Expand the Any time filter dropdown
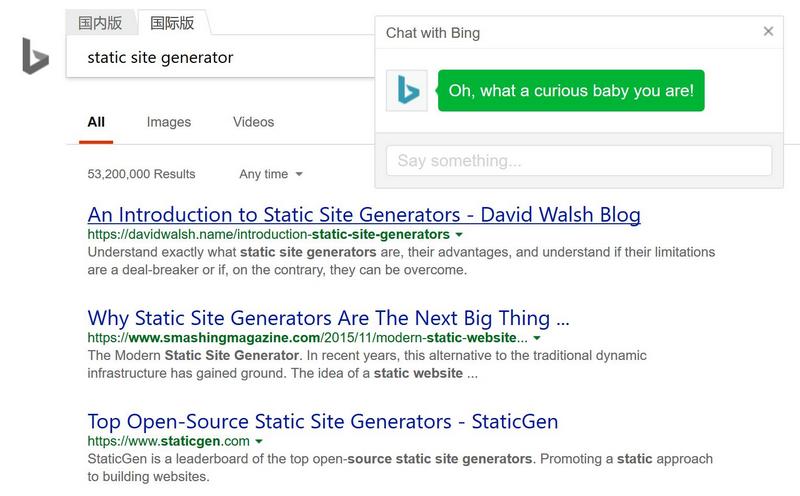The height and width of the screenshot is (496, 800). pyautogui.click(x=271, y=174)
